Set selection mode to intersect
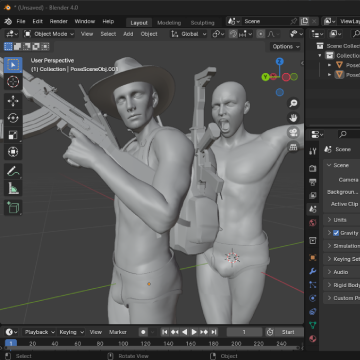This screenshot has width=360, height=360. coord(45,46)
